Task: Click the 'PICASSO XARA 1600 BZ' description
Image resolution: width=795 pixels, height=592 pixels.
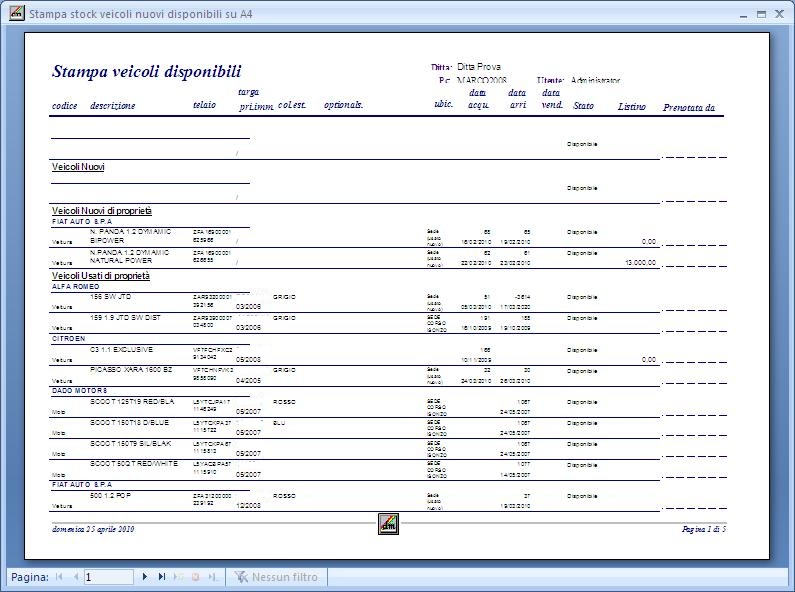Action: (x=131, y=370)
